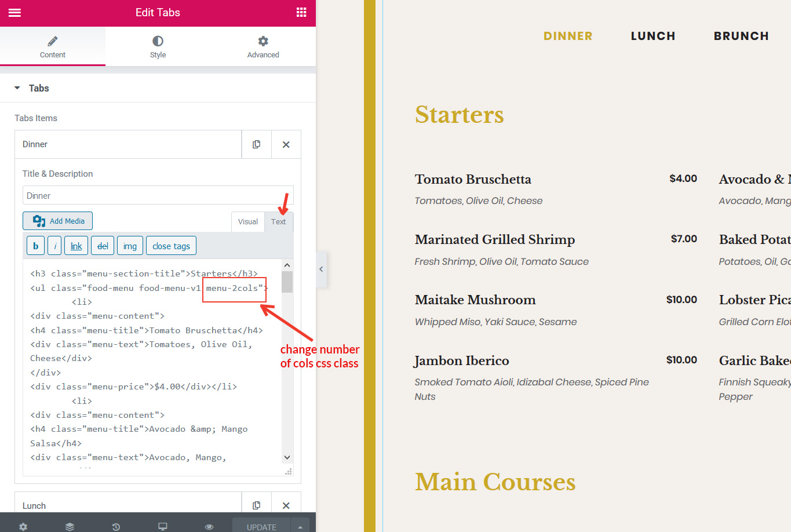791x532 pixels.
Task: Duplicate the Dinner tab item
Action: pos(256,144)
